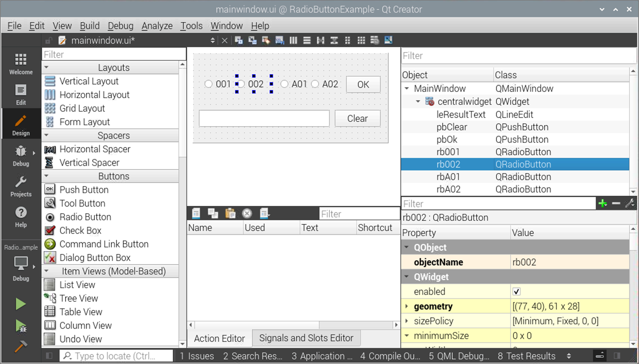
Task: Click Start Debugging run icon
Action: 21,326
